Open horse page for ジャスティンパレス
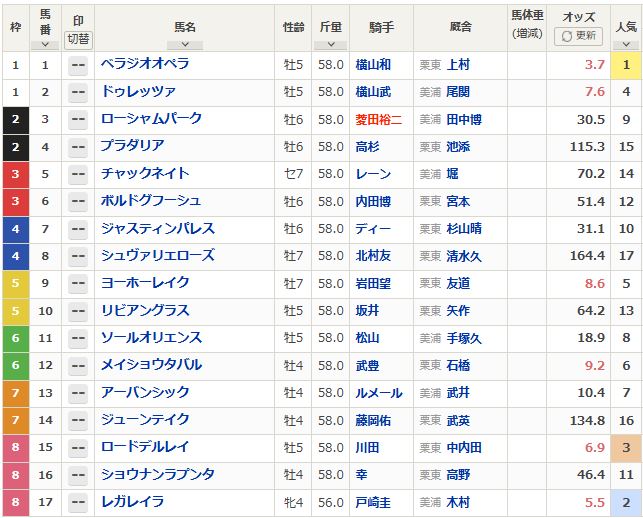The width and height of the screenshot is (643, 518). tap(158, 228)
